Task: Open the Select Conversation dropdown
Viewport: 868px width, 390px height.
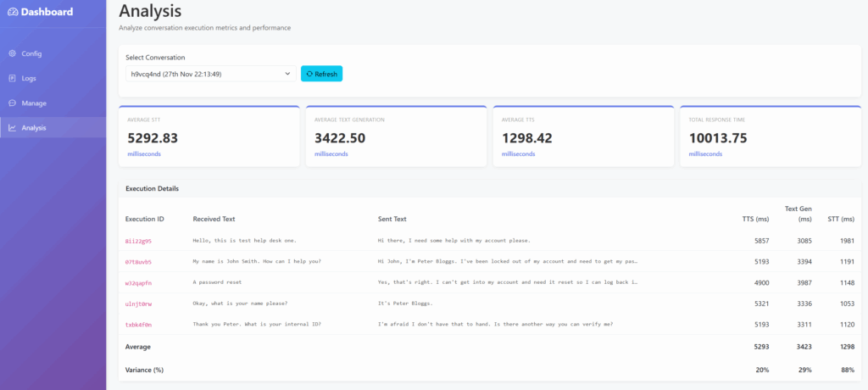Action: tap(209, 75)
